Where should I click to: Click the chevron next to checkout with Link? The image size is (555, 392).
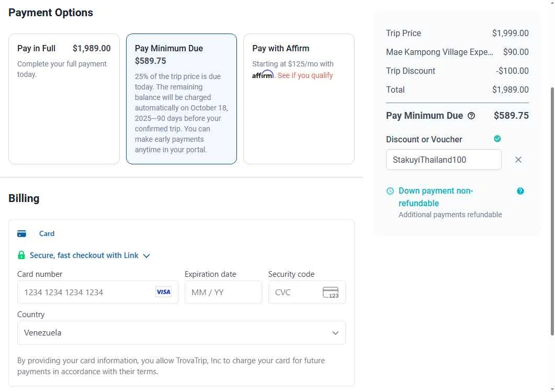[x=146, y=256]
